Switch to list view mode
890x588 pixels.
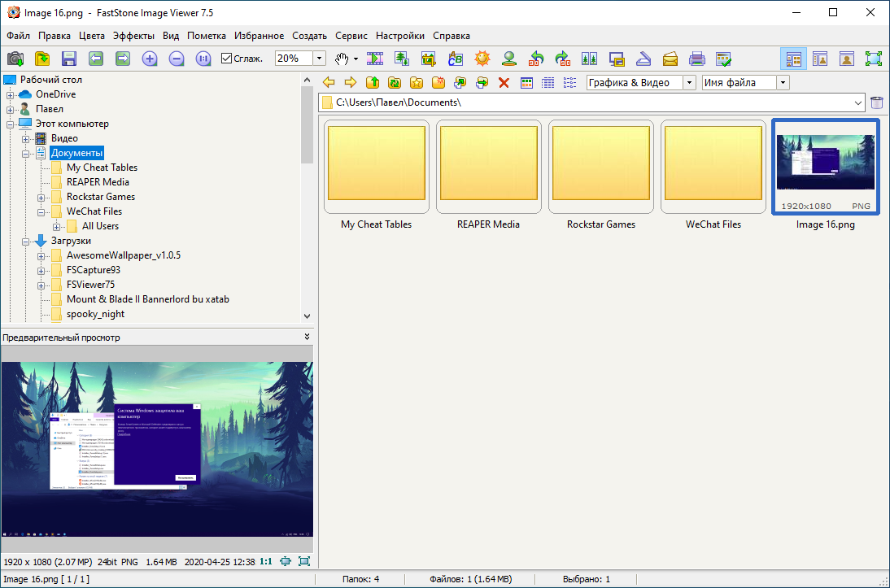coord(569,83)
